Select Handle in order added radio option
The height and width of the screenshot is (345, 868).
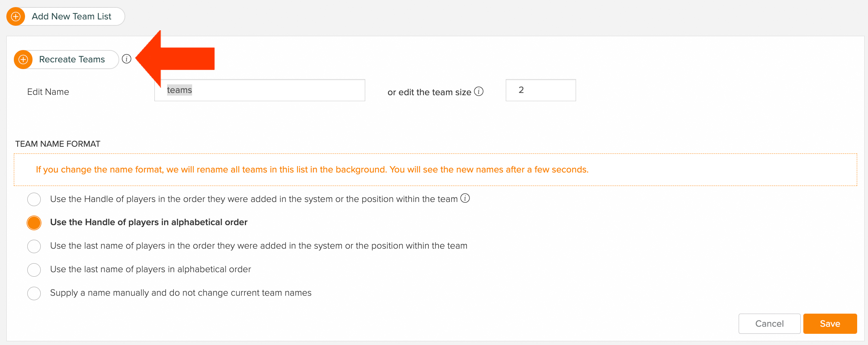click(34, 199)
